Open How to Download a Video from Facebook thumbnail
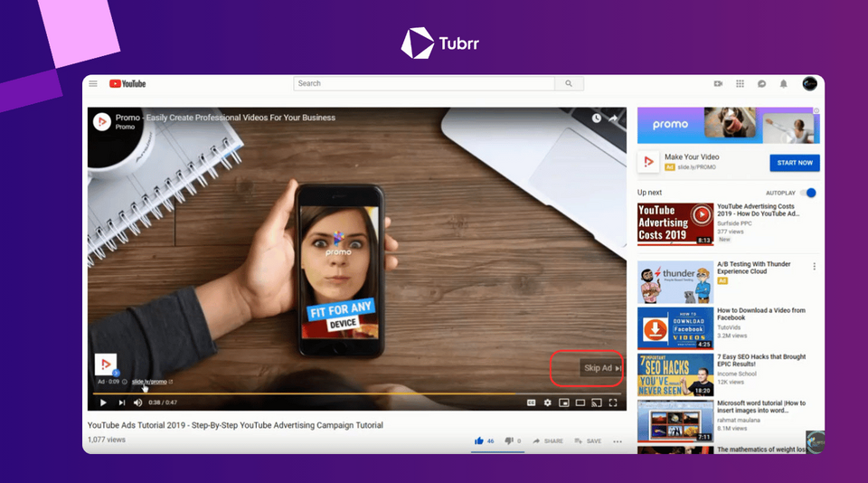Screen dimensions: 868x483 pos(675,328)
